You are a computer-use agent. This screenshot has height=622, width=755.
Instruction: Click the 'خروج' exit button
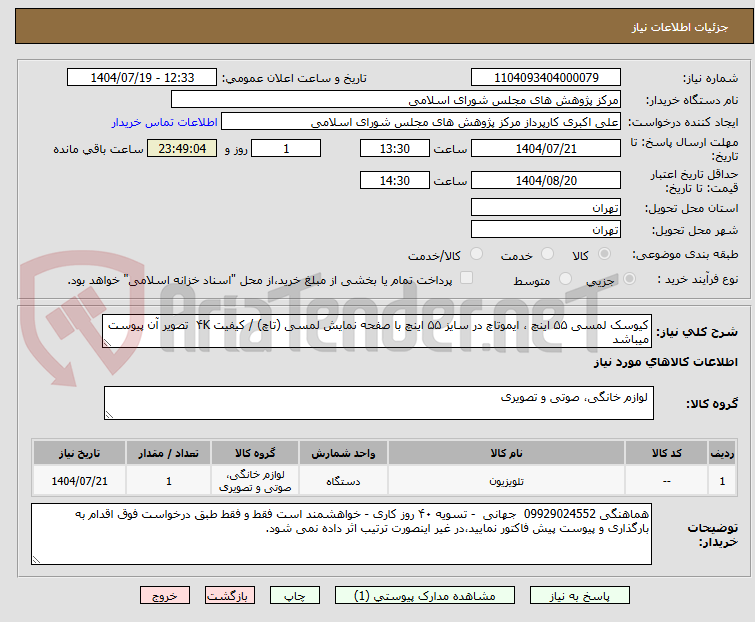[165, 596]
